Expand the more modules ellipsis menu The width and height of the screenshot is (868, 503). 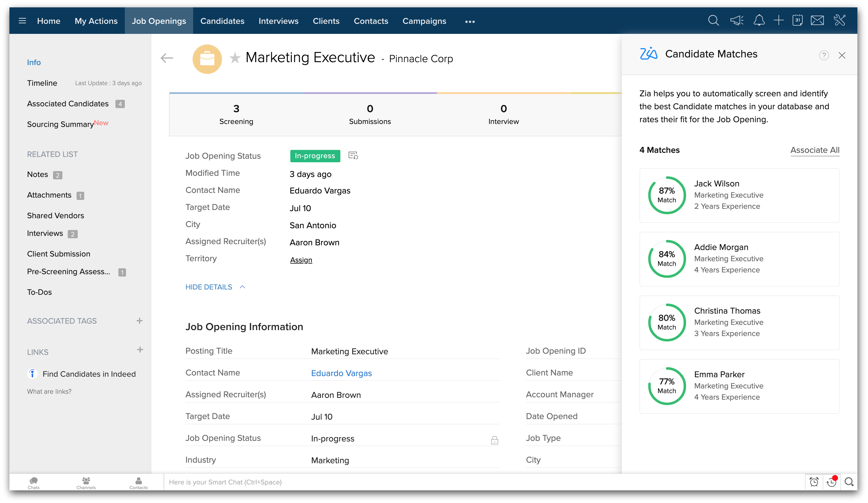click(x=470, y=21)
